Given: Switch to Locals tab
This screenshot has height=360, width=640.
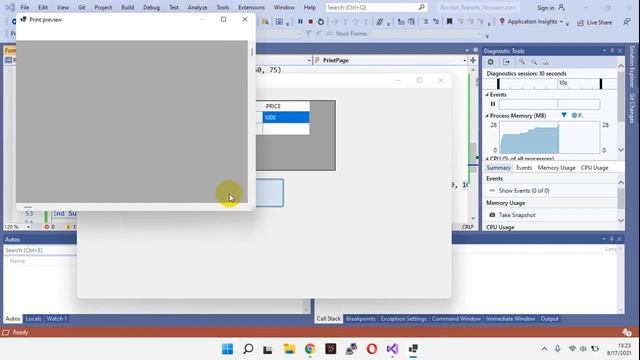Looking at the screenshot, I should pyautogui.click(x=33, y=319).
